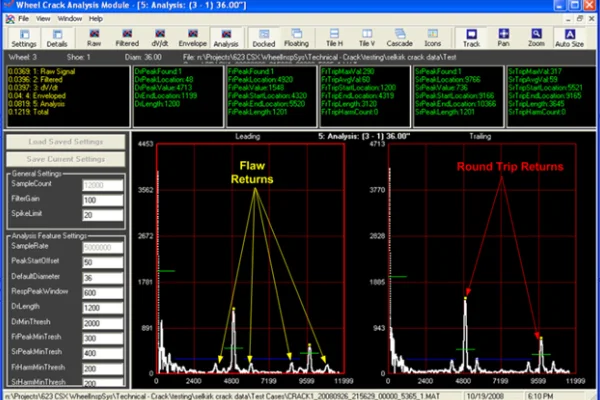This screenshot has height=400, width=600.
Task: Click the Auto Size tool
Action: (569, 38)
